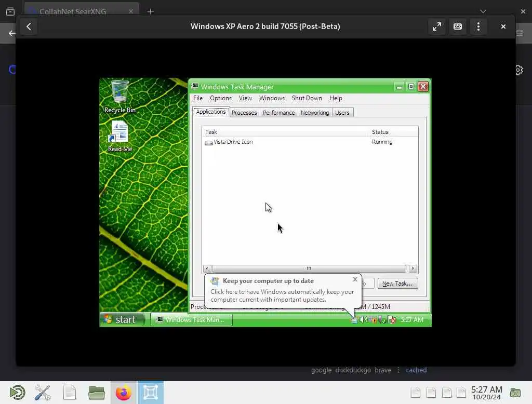The width and height of the screenshot is (532, 404).
Task: Toggle fullscreen in the VM viewer
Action: pos(436,26)
